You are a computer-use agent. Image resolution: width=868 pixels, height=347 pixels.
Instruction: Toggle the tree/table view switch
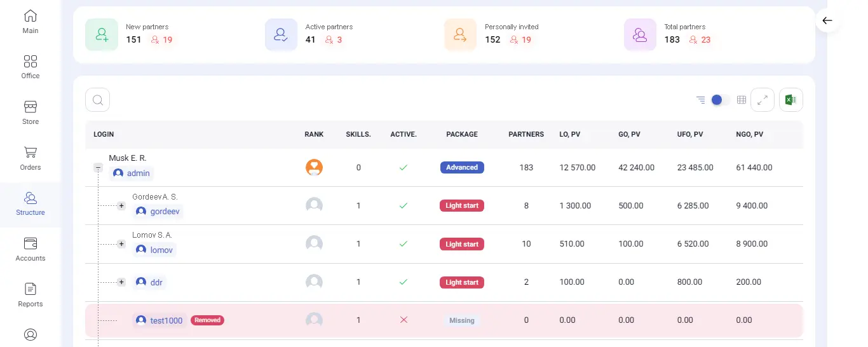coord(719,100)
